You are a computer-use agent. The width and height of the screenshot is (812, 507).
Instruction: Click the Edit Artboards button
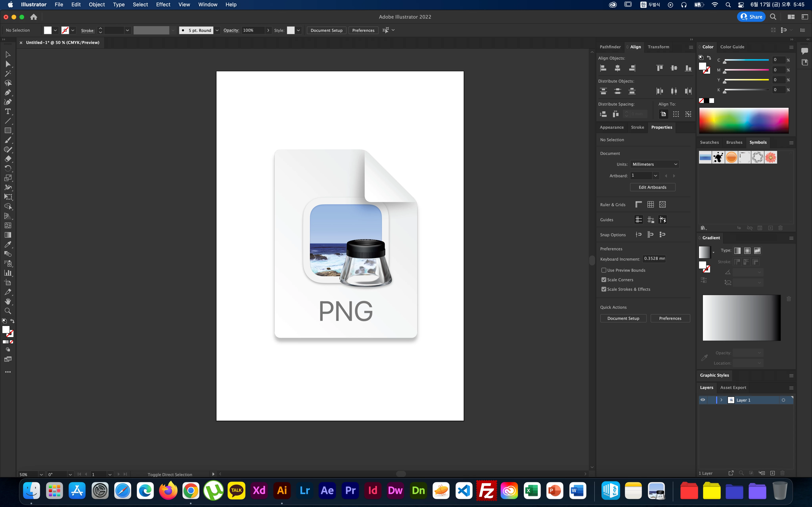[x=652, y=187]
